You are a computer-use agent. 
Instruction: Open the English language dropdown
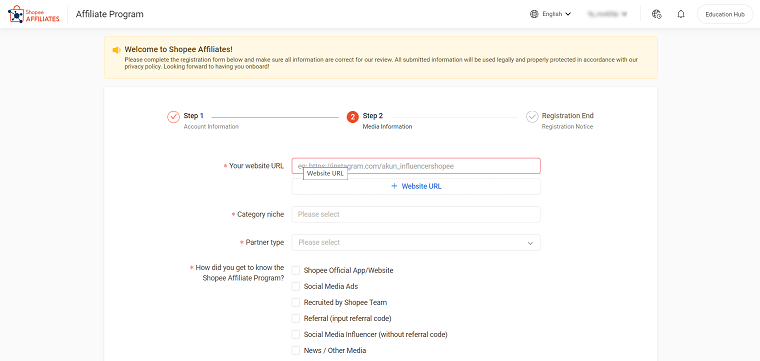tap(556, 14)
